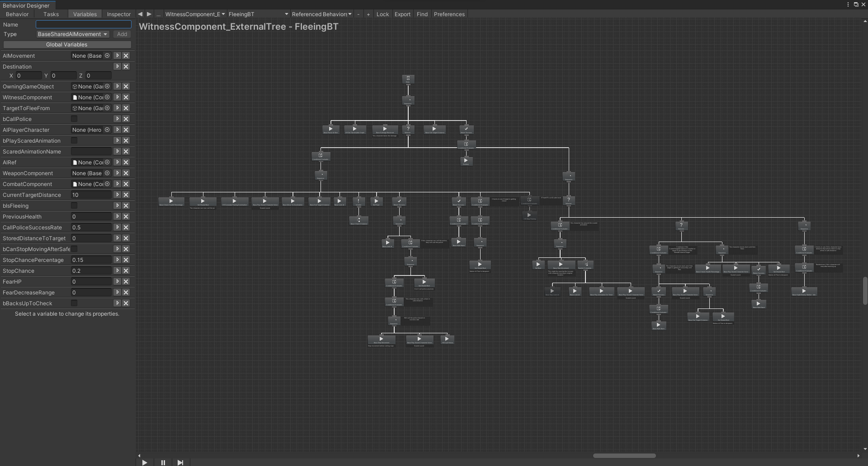Expand properties of Destination variable
This screenshot has height=466, width=868.
click(117, 66)
